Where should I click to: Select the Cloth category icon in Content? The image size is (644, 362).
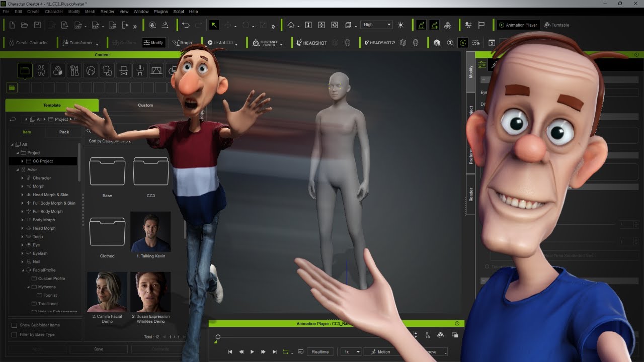click(107, 71)
